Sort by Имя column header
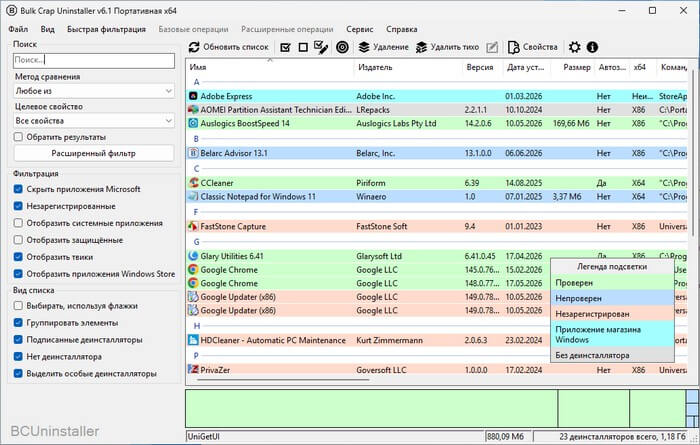The width and height of the screenshot is (700, 445). [x=270, y=67]
